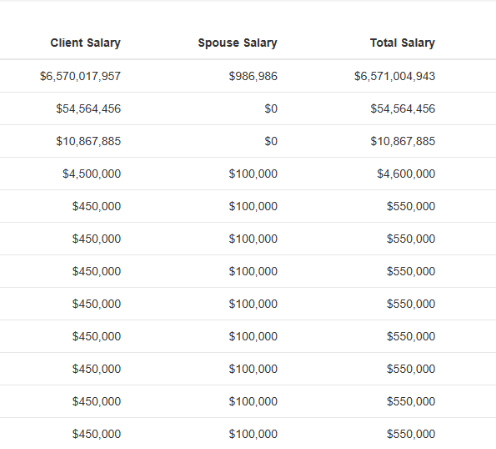This screenshot has height=449, width=496.
Task: Click the first $550,000 total salary cell
Action: 411,206
